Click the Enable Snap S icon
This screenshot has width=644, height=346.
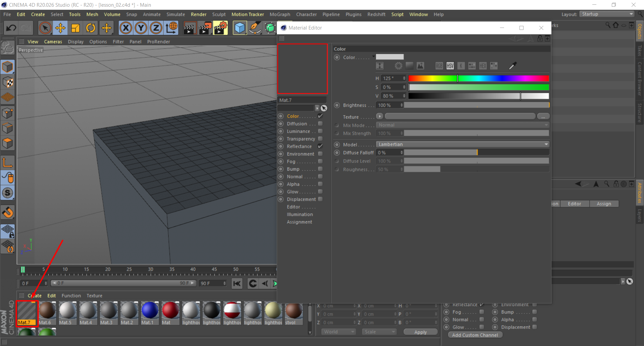[8, 193]
